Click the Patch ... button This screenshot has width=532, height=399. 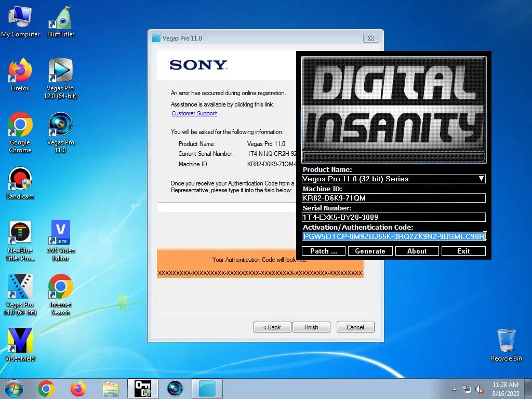pos(323,251)
